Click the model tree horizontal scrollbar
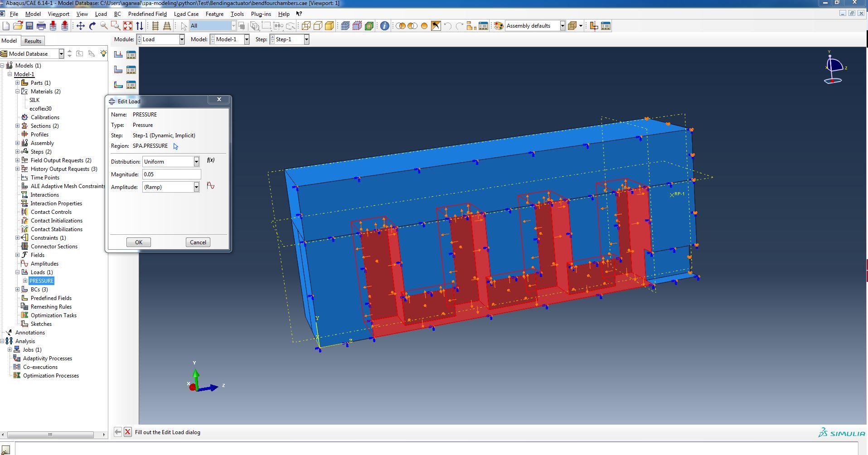Viewport: 868px width, 455px height. point(50,435)
